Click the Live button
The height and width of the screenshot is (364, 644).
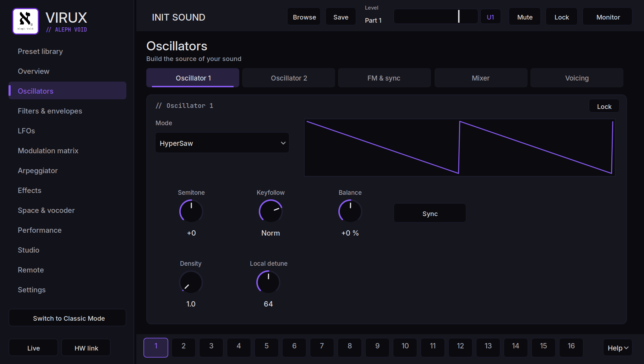pos(33,348)
